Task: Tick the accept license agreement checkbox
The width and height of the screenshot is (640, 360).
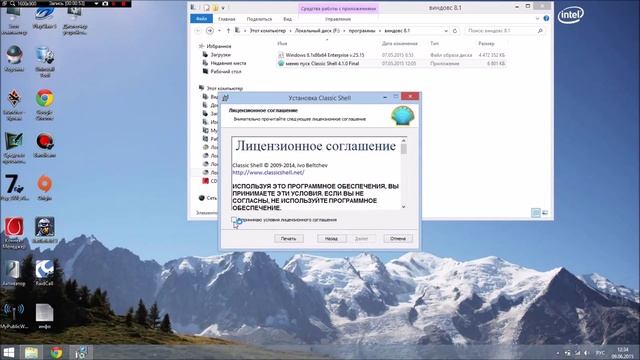Action: point(234,220)
